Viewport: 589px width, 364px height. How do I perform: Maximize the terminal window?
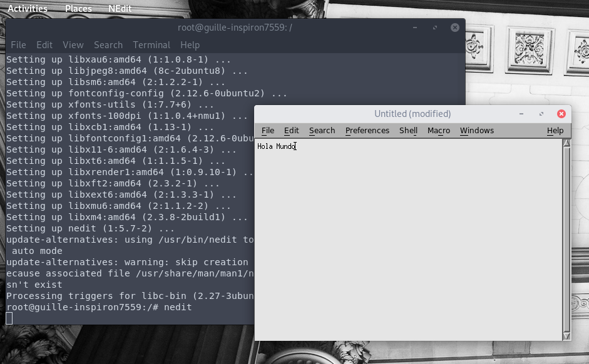435,28
